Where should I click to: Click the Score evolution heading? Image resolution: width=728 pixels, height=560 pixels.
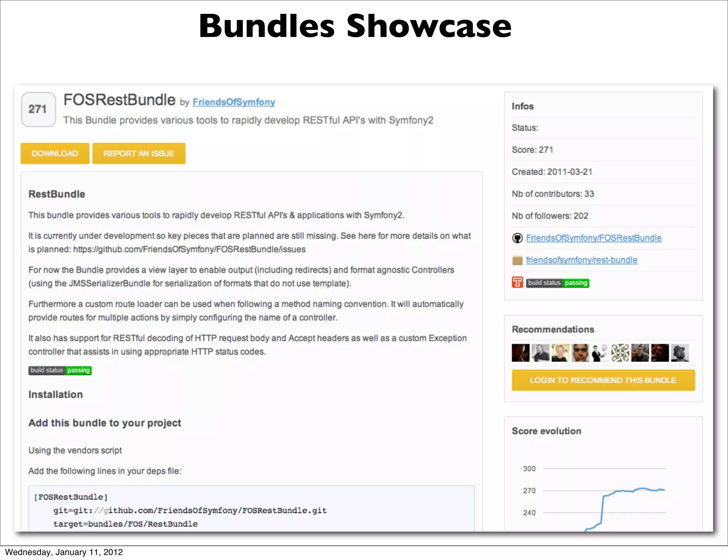click(547, 431)
